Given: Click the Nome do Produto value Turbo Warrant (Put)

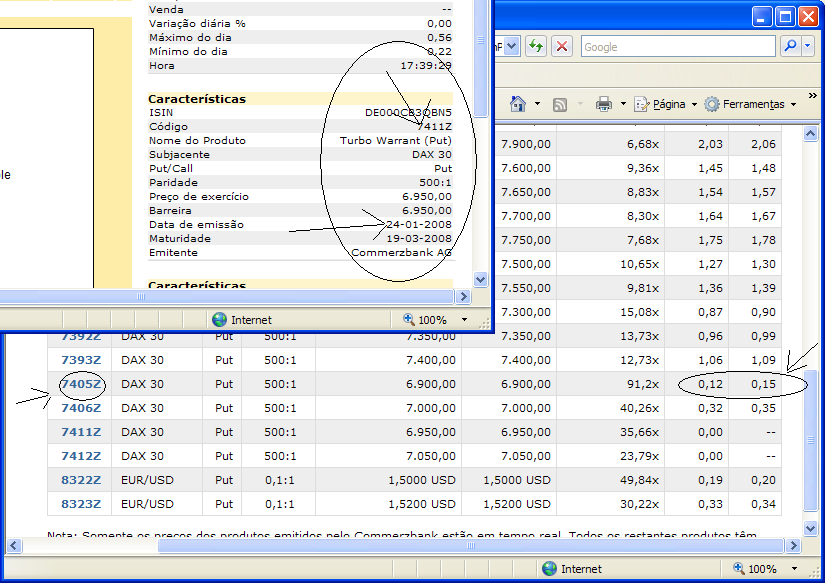Looking at the screenshot, I should (x=396, y=140).
